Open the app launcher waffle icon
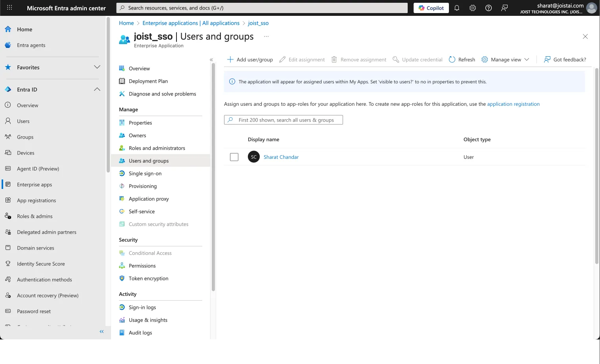Viewport: 600px width, 364px height. (10, 8)
